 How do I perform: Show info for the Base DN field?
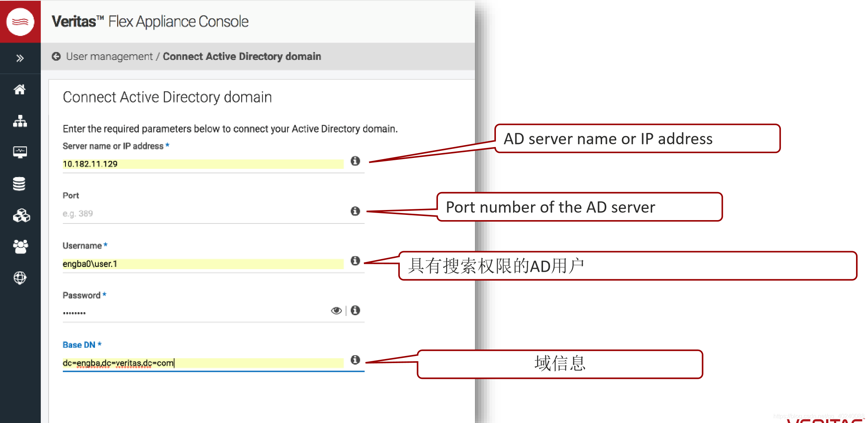(355, 360)
